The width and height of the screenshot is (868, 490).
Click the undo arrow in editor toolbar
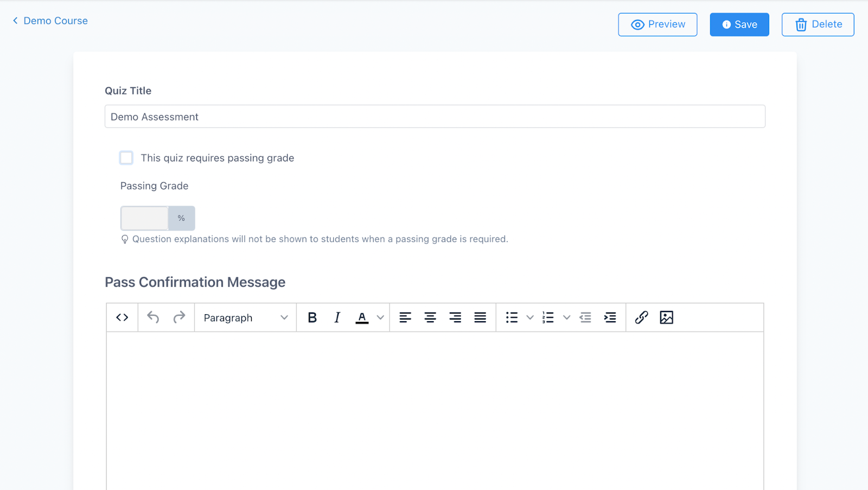[153, 317]
